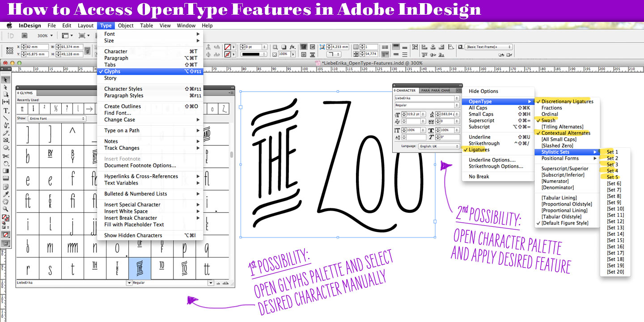Select the Pen tool

(6, 125)
